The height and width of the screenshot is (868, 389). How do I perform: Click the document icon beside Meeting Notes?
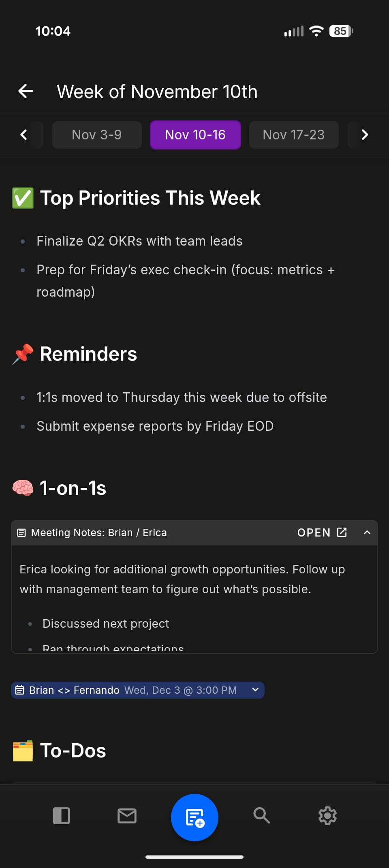[21, 532]
